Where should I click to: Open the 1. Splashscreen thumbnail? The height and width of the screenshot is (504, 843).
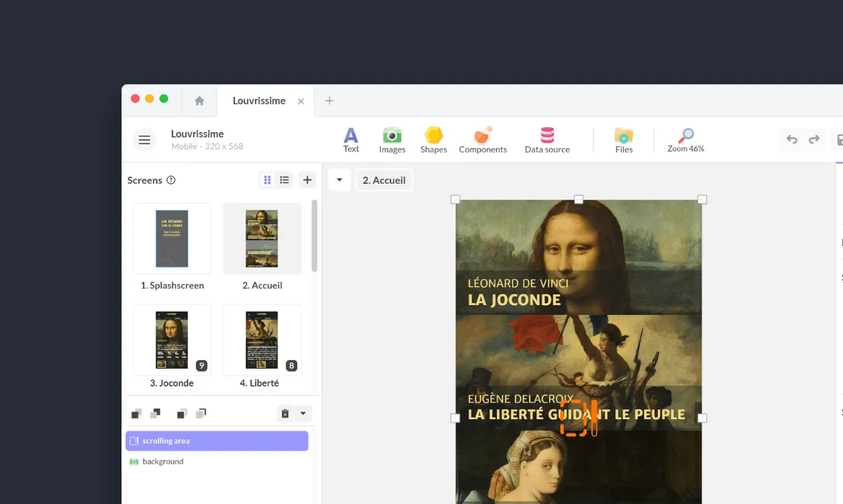pyautogui.click(x=172, y=239)
